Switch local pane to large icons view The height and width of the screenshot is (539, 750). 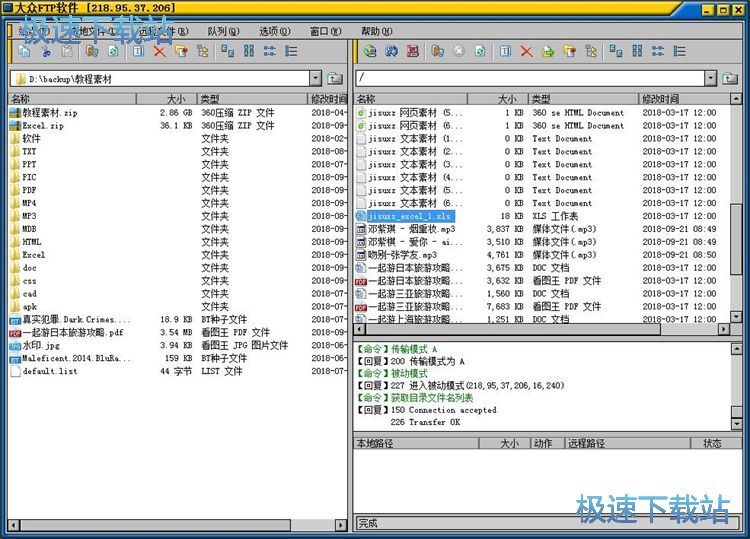click(228, 51)
